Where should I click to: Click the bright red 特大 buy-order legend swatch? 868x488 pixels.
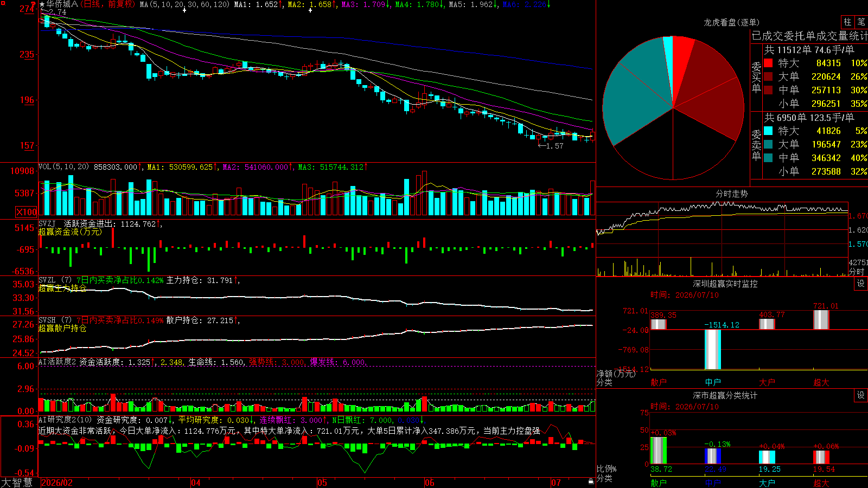pyautogui.click(x=768, y=63)
